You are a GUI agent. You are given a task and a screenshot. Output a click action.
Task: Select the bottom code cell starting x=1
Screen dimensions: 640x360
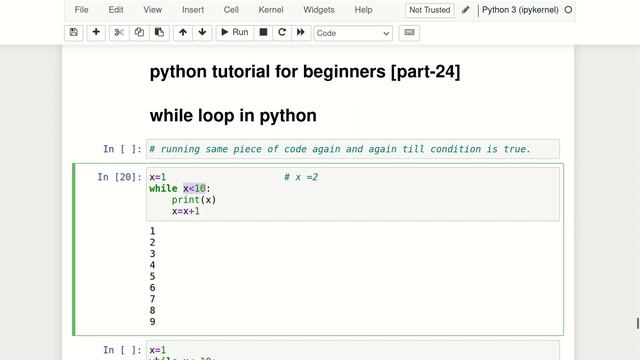pos(353,351)
